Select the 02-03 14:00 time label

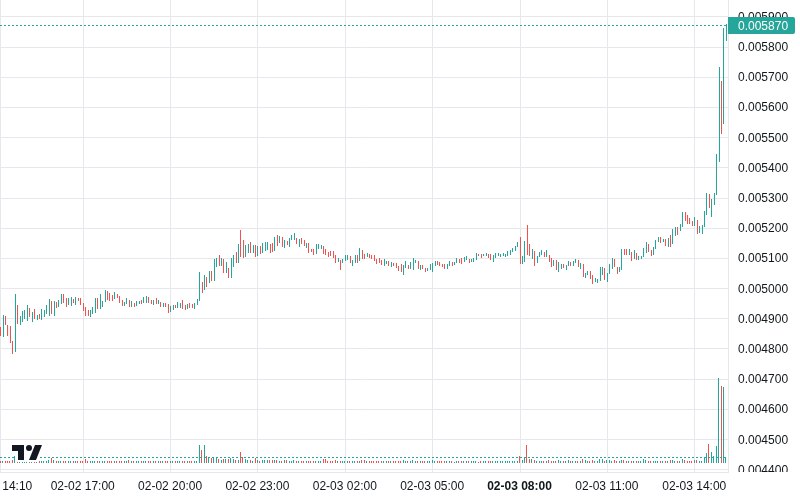(694, 486)
